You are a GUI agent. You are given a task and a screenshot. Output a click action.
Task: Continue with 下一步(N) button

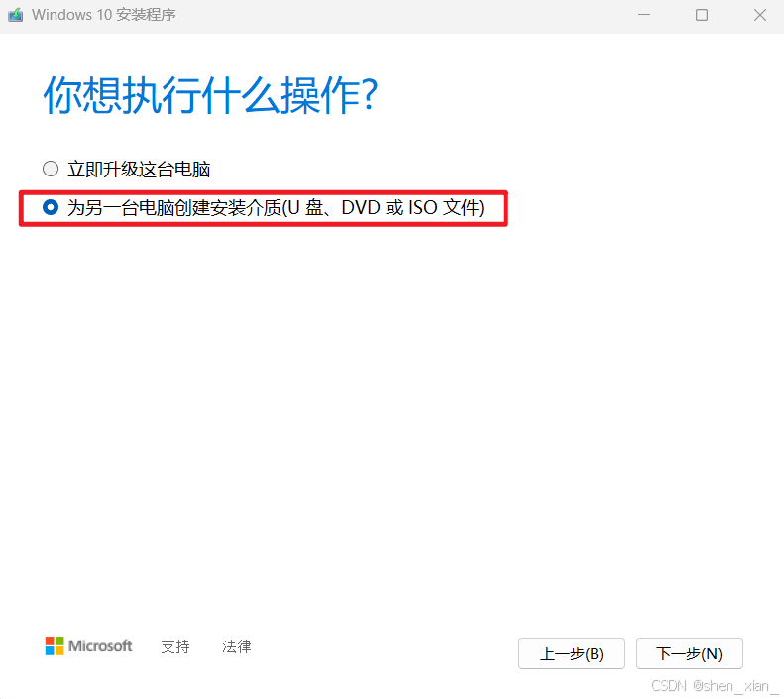(690, 653)
